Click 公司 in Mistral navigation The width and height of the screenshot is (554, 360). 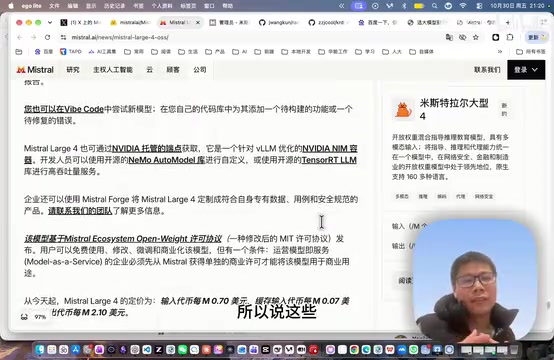pos(200,70)
